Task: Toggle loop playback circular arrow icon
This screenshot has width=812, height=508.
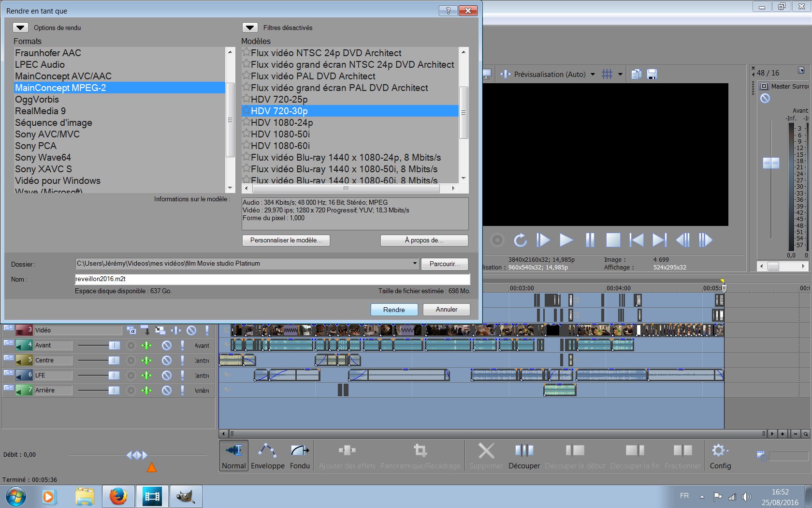Action: [520, 240]
